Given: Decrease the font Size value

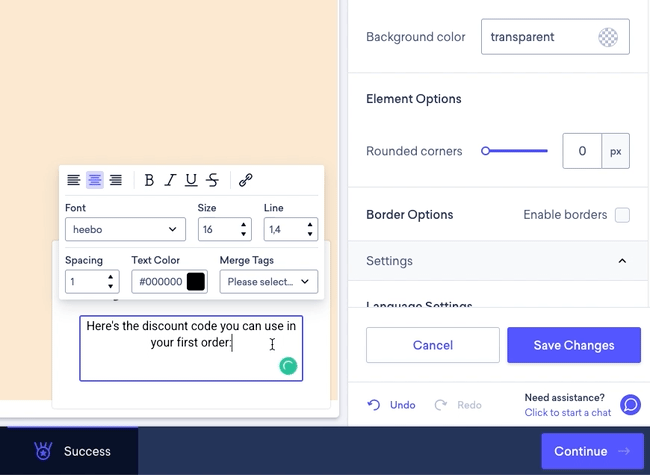Looking at the screenshot, I should pyautogui.click(x=243, y=234).
